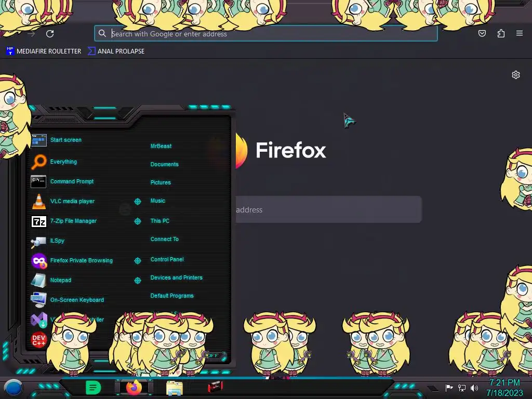Viewport: 532px width, 399px height.
Task: Open Visual Studio Installer icon
Action: click(x=39, y=320)
